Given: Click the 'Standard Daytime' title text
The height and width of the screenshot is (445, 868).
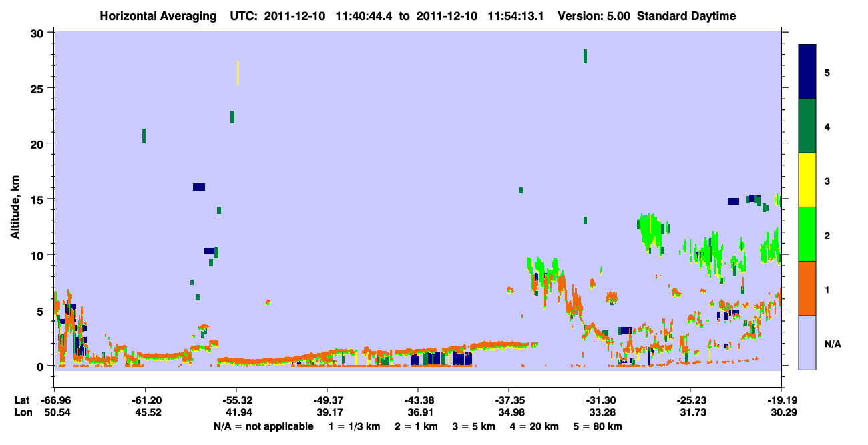Looking at the screenshot, I should click(x=686, y=16).
